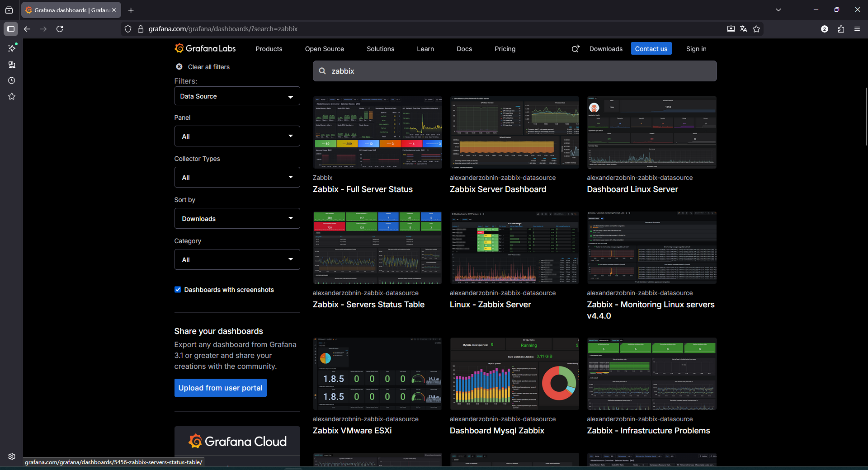Screen dimensions: 868x470
Task: Open the extensions puzzle icon
Action: click(x=841, y=29)
